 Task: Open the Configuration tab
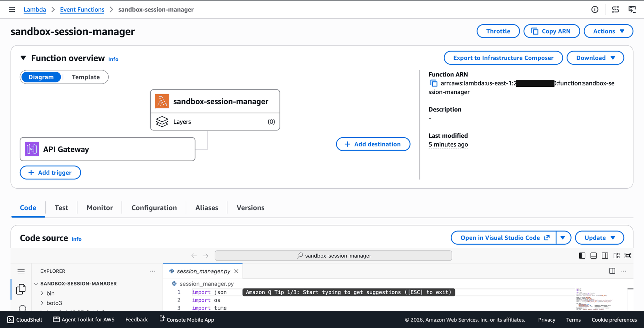(x=154, y=208)
